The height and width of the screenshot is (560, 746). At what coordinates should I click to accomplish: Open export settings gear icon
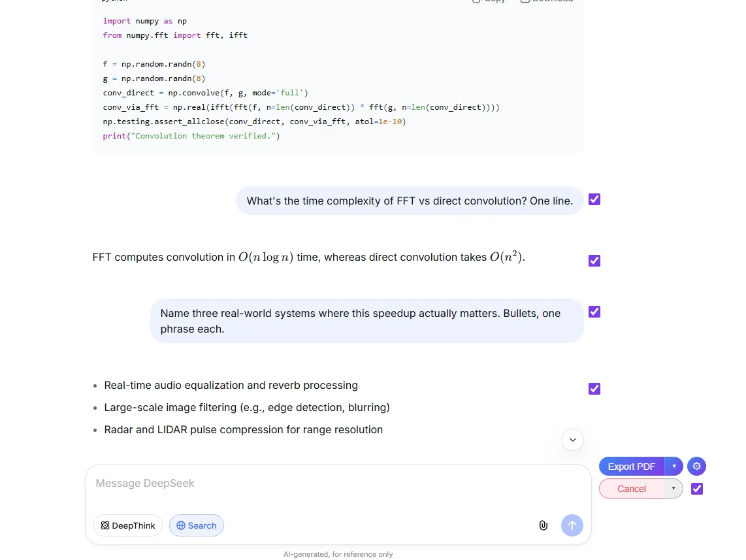pos(696,467)
